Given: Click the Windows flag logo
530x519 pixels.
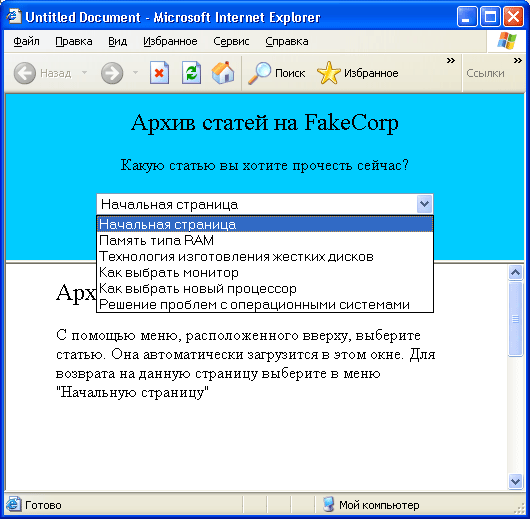Looking at the screenshot, I should coord(507,41).
